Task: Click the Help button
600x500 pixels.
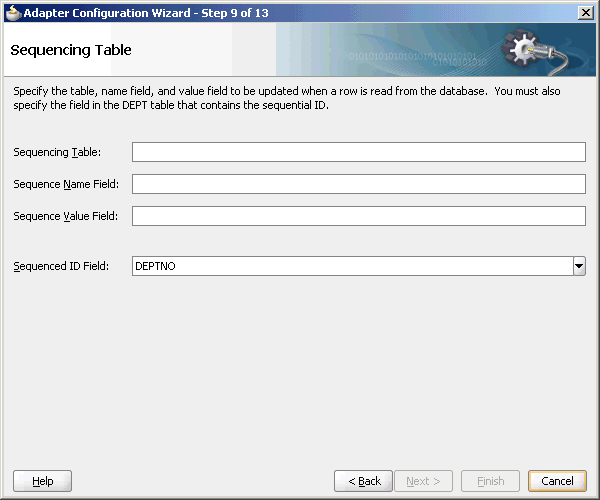Action: [x=42, y=481]
